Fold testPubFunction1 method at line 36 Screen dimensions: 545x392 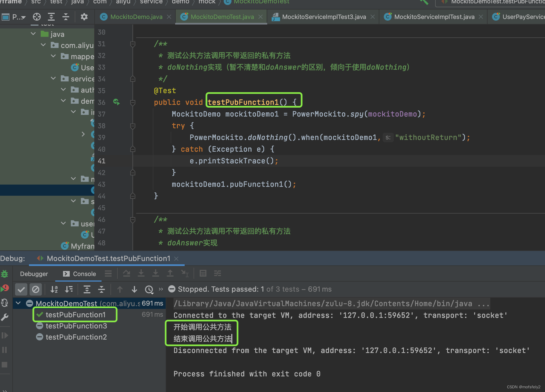[x=133, y=102]
